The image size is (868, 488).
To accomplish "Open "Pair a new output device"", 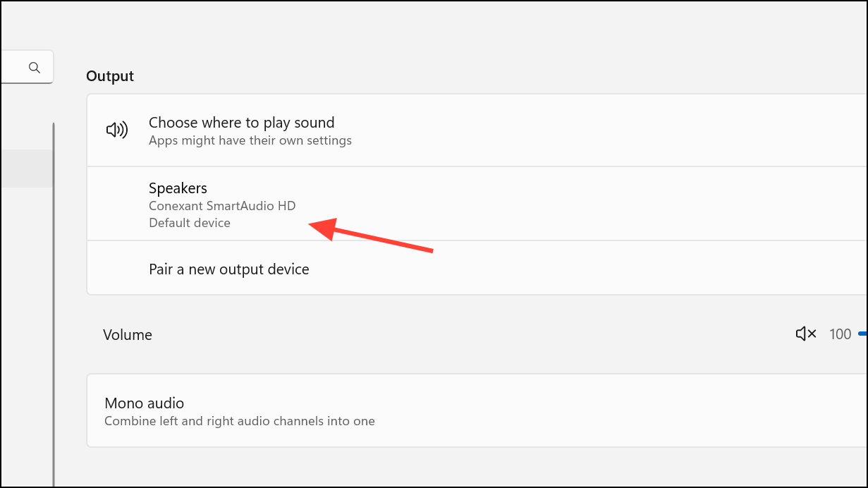I will (x=228, y=269).
